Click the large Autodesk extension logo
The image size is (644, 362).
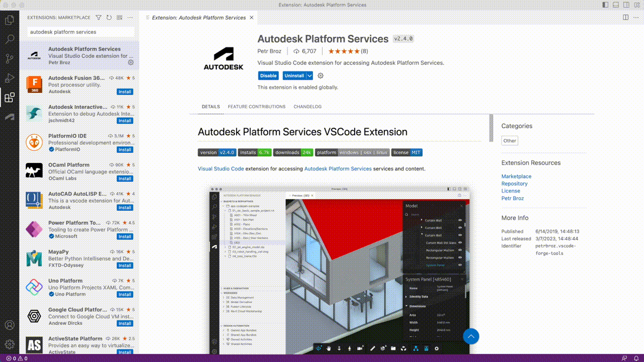(223, 59)
